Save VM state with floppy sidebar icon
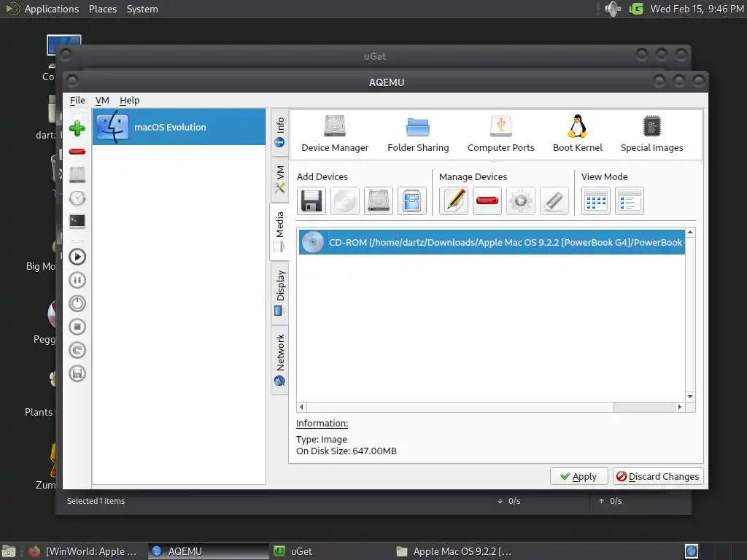 [x=77, y=373]
